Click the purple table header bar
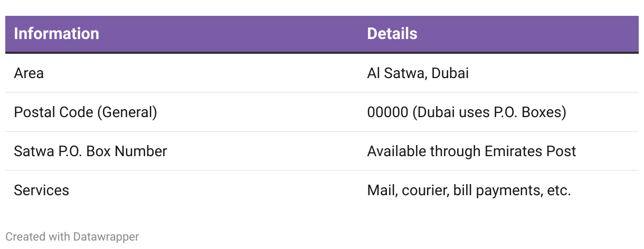 322,34
